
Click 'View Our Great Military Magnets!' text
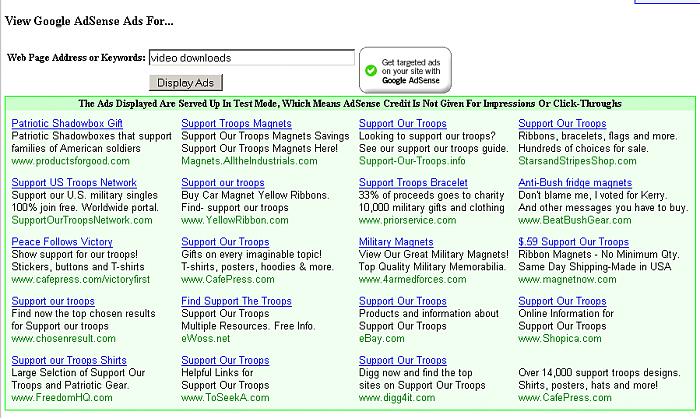point(433,254)
